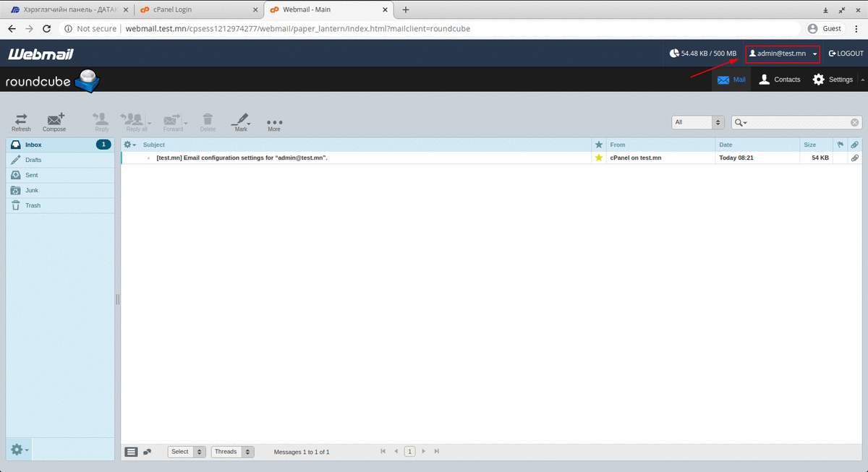Open the browser three-dot menu
868x472 pixels.
coord(857,29)
